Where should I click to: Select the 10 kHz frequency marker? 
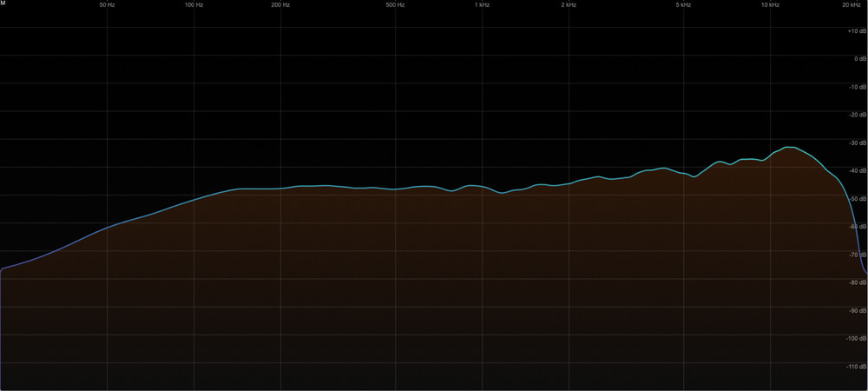coord(770,5)
